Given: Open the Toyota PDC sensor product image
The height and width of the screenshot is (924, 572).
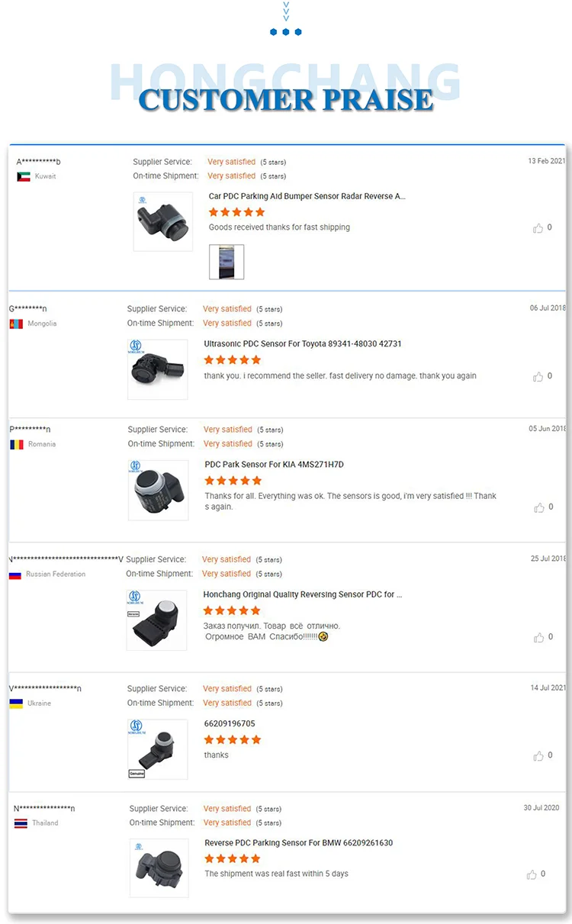Looking at the screenshot, I should [158, 369].
